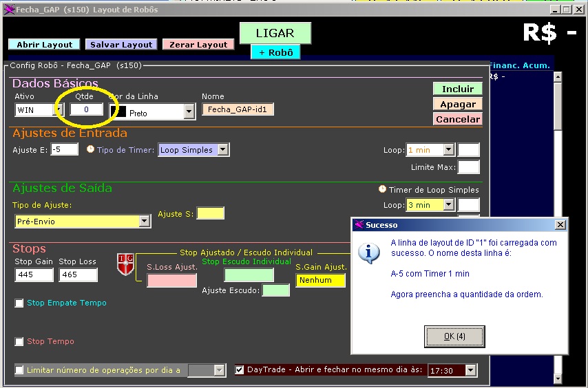Open the entry Loop 1 min dropdown
The height and width of the screenshot is (388, 588).
point(448,150)
